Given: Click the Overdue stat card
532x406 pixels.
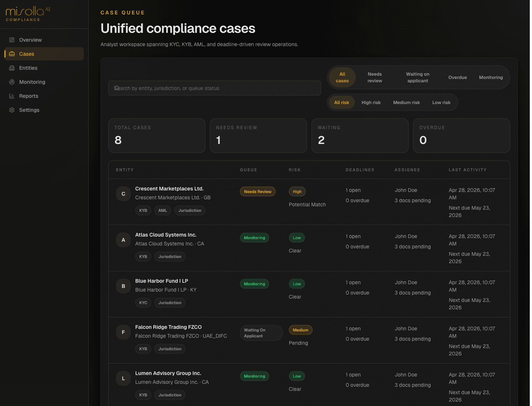Looking at the screenshot, I should click(461, 135).
